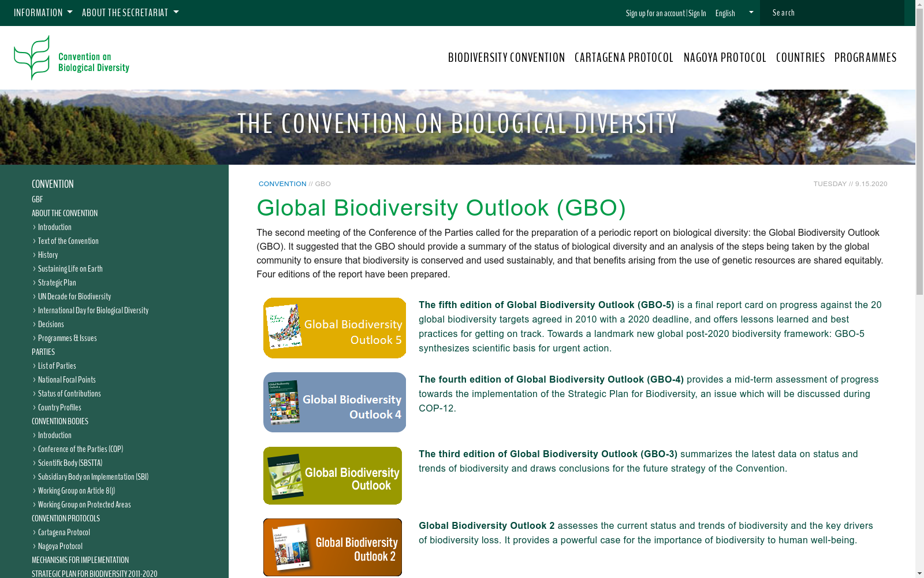Click the Sign In link
Viewport: 924px width, 578px height.
pyautogui.click(x=697, y=13)
